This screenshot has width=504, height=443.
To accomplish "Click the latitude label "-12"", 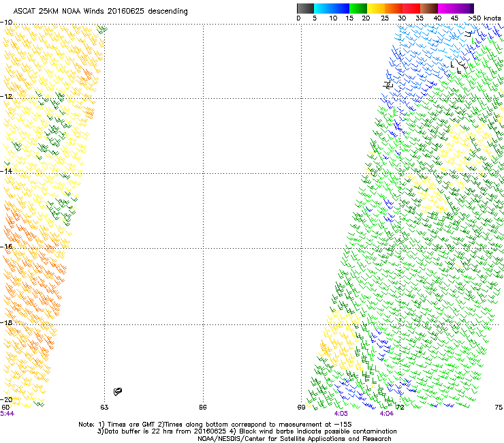I will (6, 96).
